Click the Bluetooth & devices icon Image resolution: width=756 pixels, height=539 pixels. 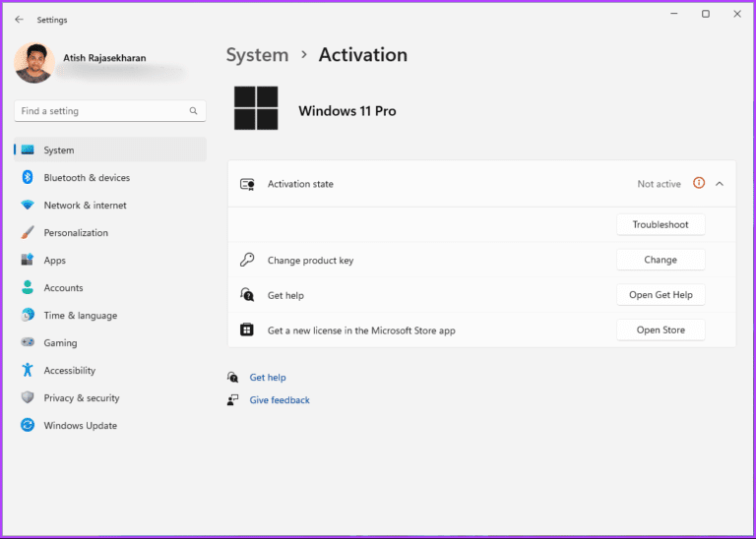coord(27,178)
